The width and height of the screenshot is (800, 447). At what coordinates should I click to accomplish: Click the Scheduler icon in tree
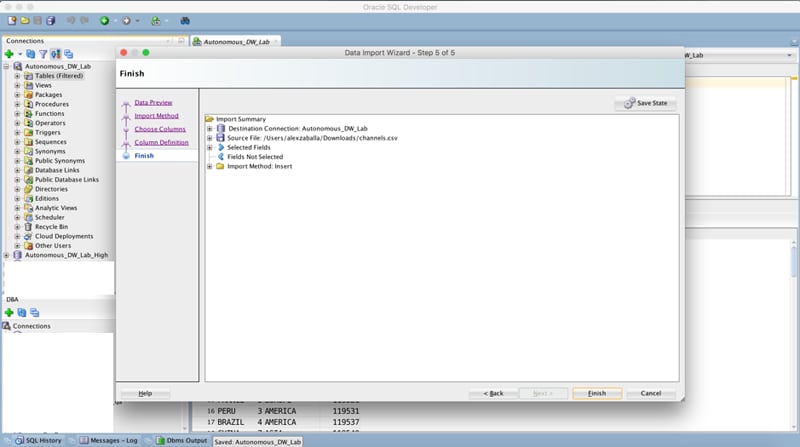[x=29, y=217]
